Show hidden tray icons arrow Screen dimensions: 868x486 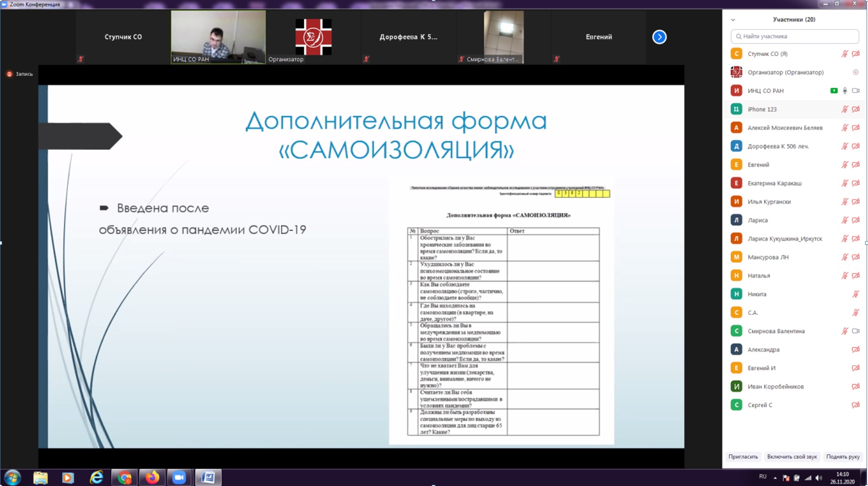coord(775,478)
